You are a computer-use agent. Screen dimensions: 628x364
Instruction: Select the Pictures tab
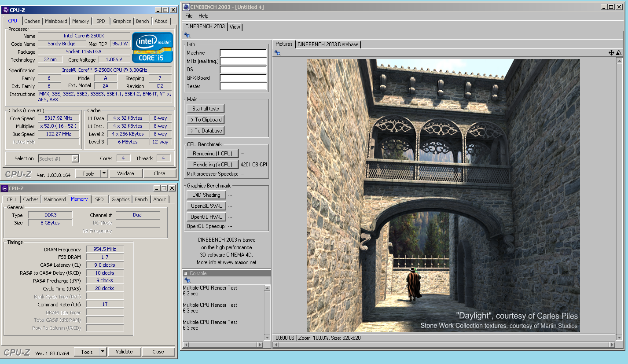coord(284,44)
